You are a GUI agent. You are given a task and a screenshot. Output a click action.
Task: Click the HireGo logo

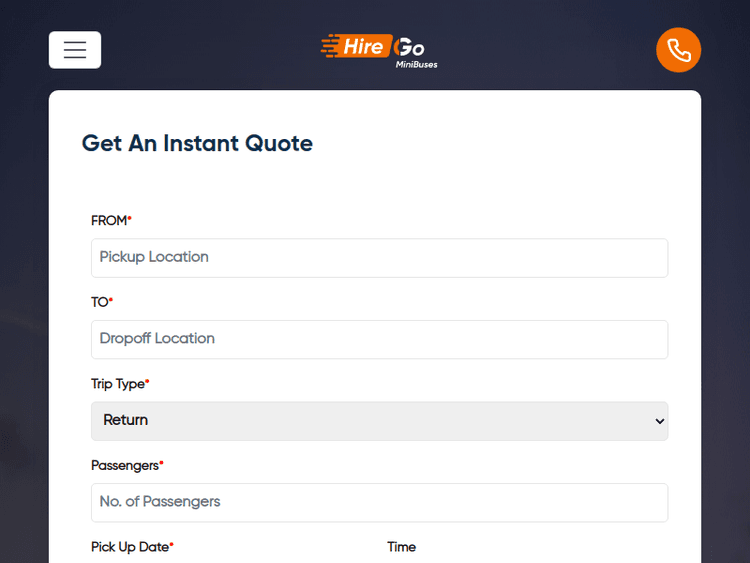click(378, 50)
